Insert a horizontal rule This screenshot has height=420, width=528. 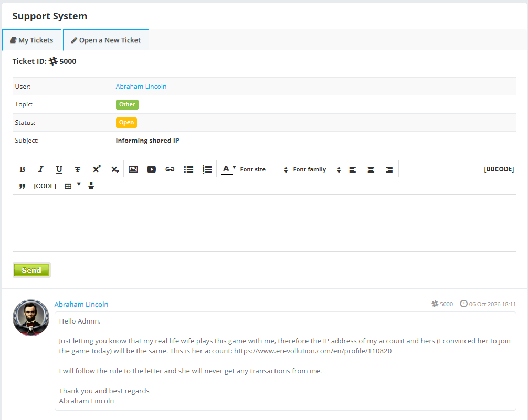pyautogui.click(x=91, y=186)
